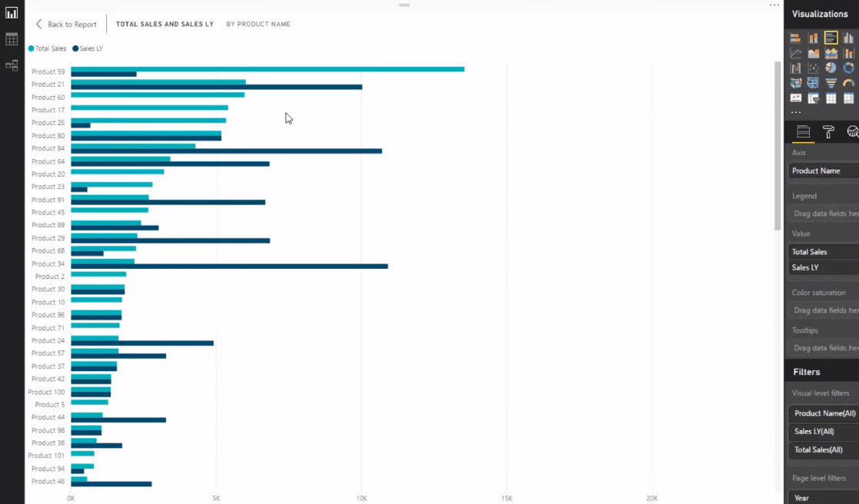
Task: Expand the Product Name(All) filter card
Action: (824, 413)
